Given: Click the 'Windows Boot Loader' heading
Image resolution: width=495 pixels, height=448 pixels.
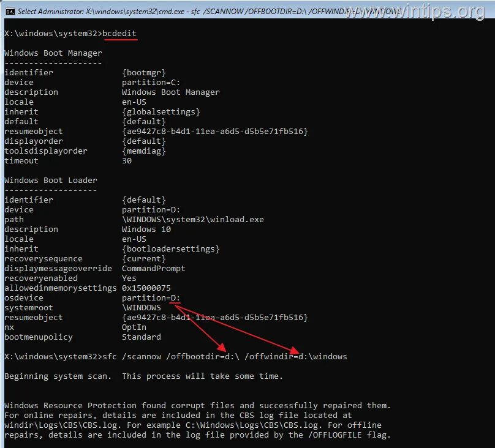Looking at the screenshot, I should click(50, 181).
